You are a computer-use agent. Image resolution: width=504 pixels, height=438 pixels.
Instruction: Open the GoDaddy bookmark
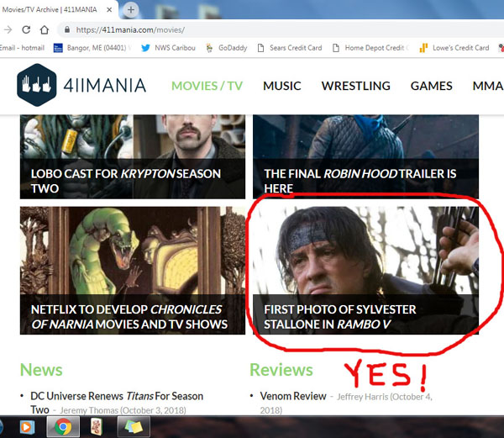pos(227,48)
